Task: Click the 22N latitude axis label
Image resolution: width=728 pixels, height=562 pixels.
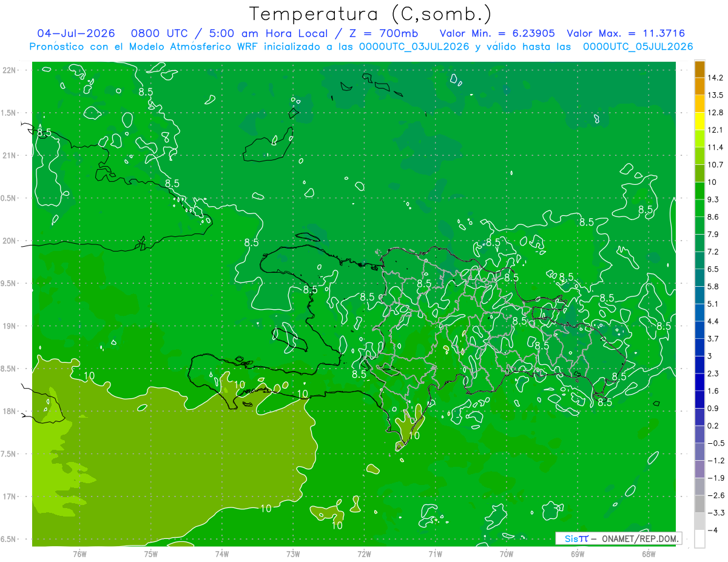Action: coord(10,70)
